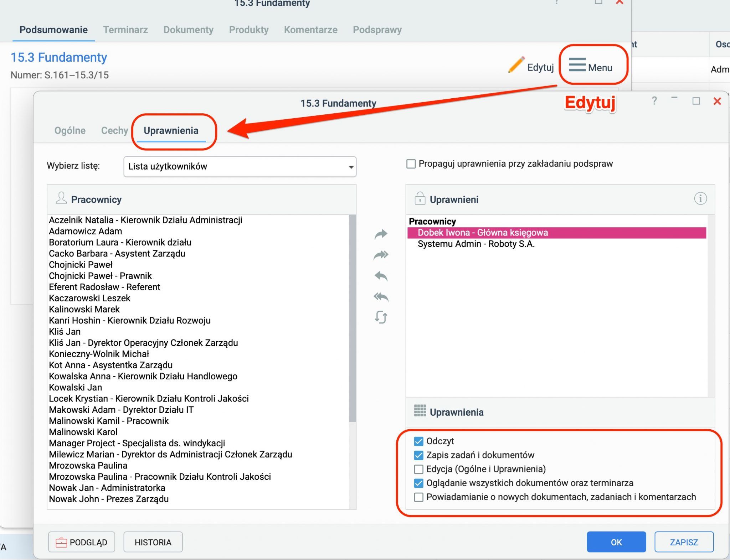
Task: Click the pencil Edytuj icon
Action: pos(516,65)
